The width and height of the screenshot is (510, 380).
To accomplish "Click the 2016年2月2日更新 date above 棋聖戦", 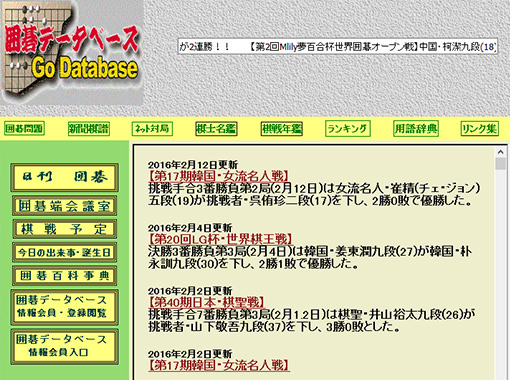I will point(190,291).
